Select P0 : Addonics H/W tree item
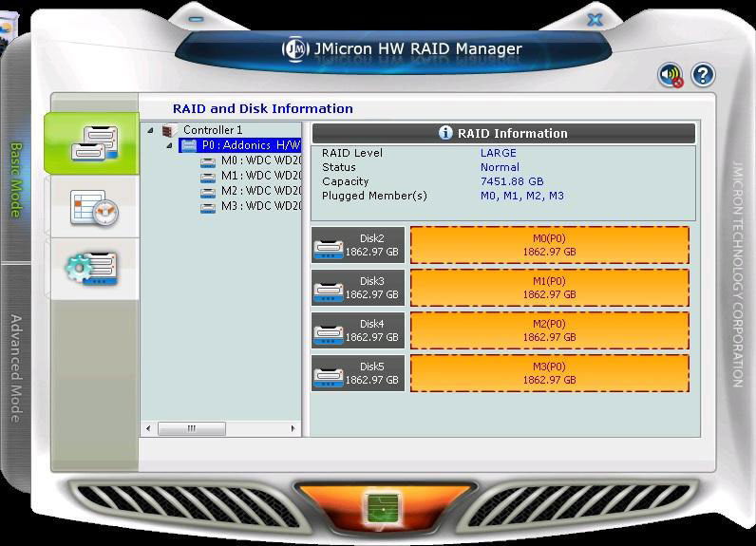 pos(239,145)
